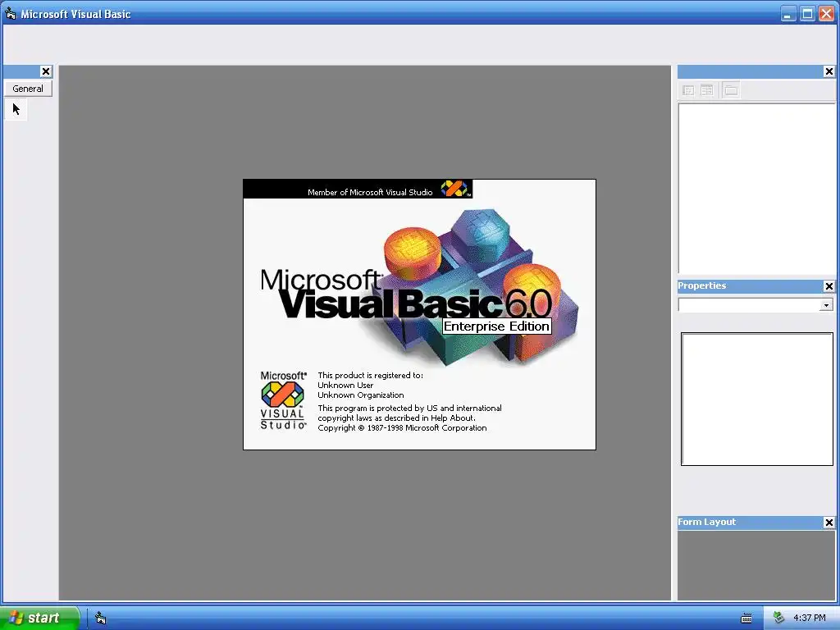
Task: Click the 4:37 PM clock
Action: point(810,619)
